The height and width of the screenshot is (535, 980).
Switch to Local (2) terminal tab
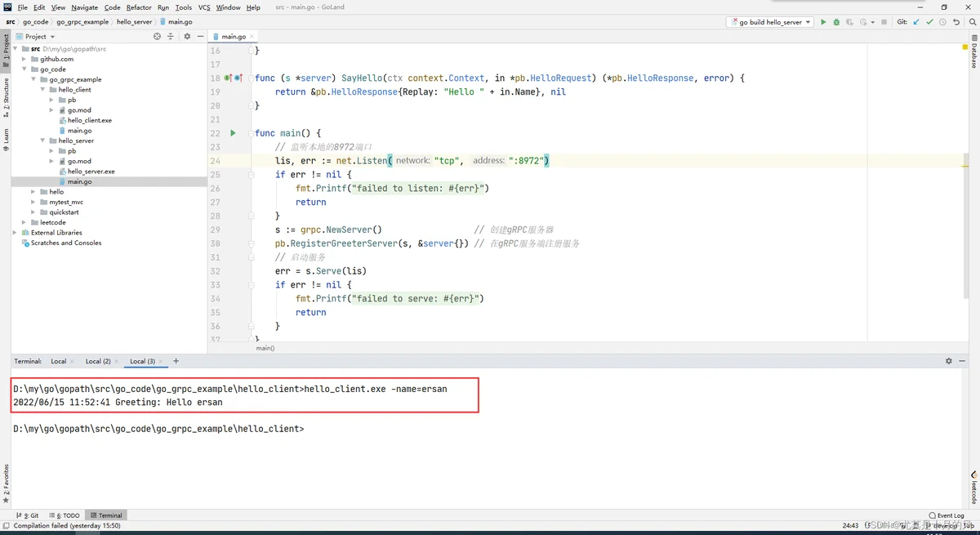point(98,361)
